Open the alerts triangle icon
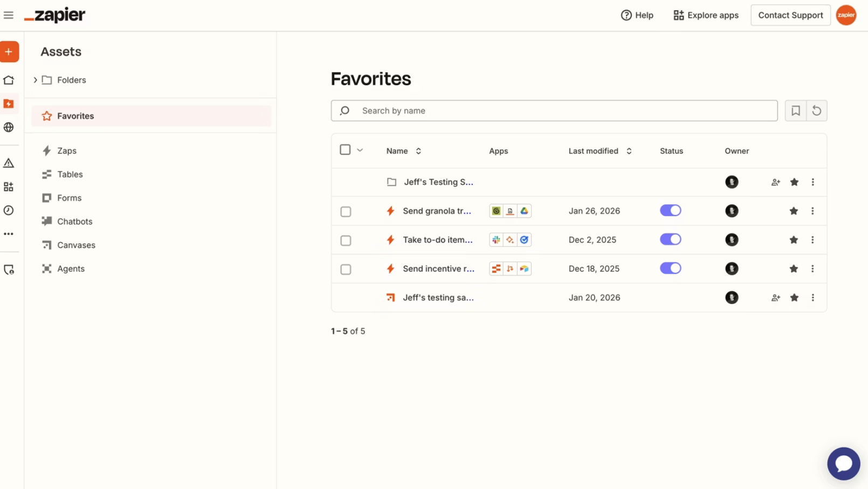The image size is (868, 489). [9, 162]
